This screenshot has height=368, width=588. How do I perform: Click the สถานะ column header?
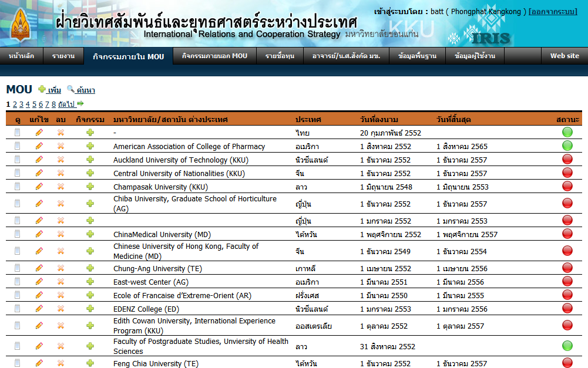(568, 120)
